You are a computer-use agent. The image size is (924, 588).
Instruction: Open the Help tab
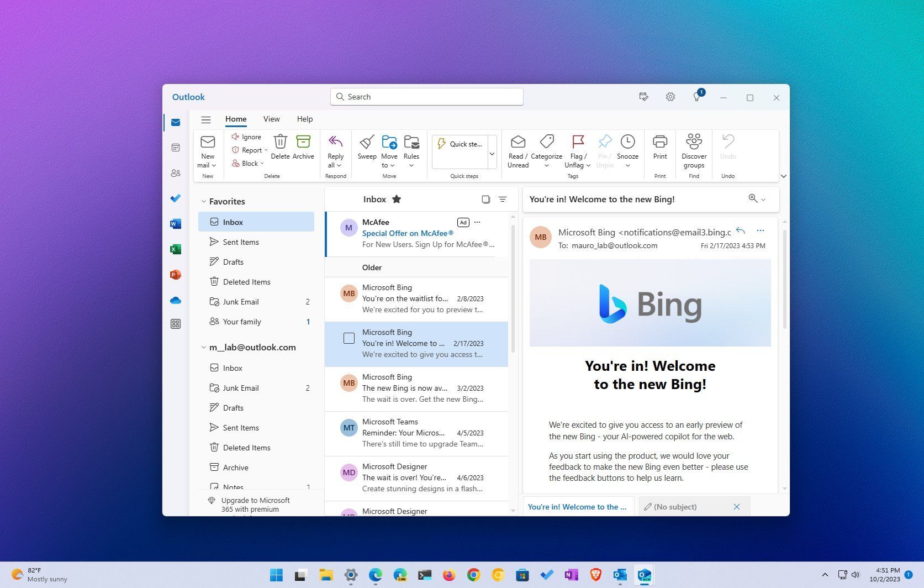click(304, 119)
